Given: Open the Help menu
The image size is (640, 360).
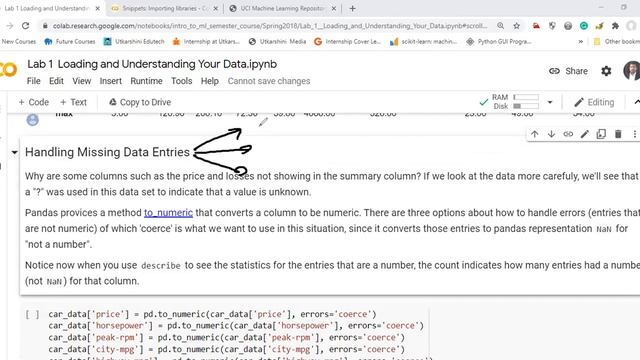Looking at the screenshot, I should (x=210, y=81).
